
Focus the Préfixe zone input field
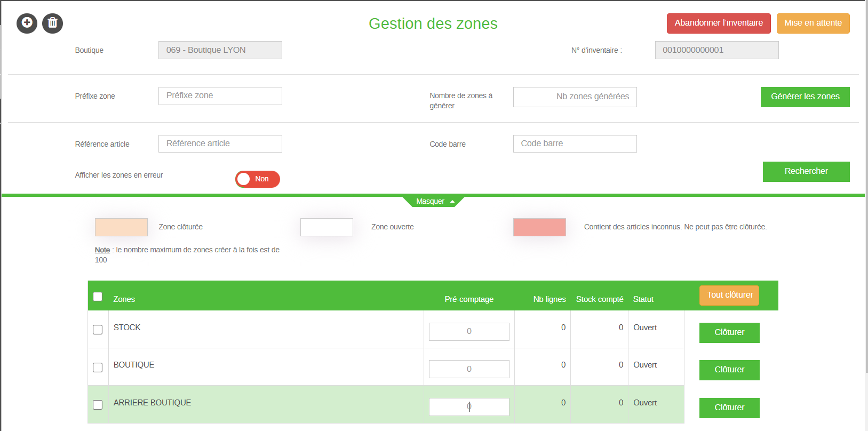click(x=220, y=96)
